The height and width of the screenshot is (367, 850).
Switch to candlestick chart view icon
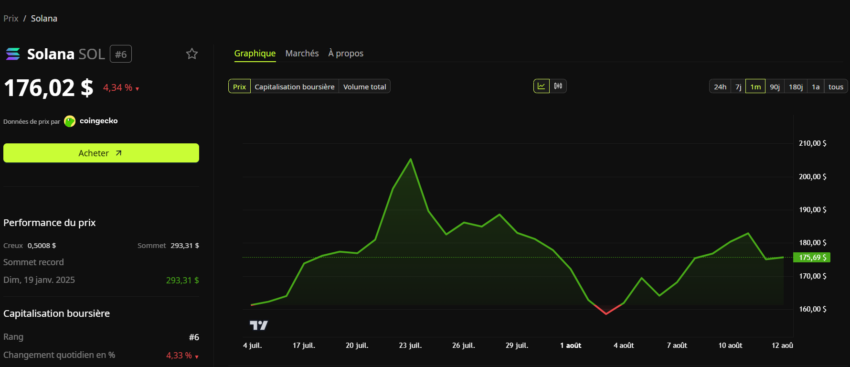[x=558, y=86]
